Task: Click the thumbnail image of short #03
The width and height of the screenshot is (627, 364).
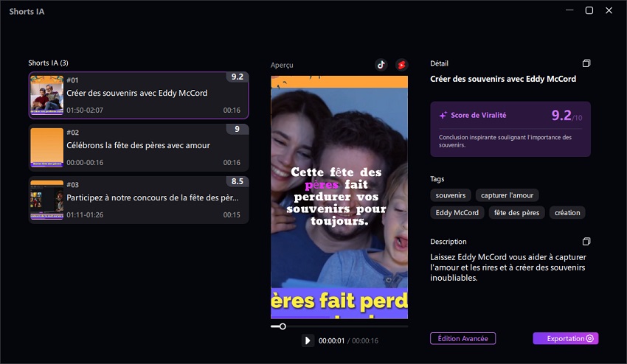Action: (46, 200)
